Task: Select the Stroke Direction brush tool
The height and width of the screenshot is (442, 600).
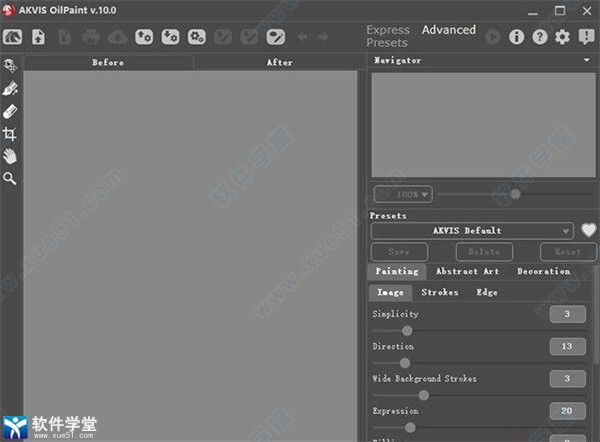Action: pyautogui.click(x=10, y=89)
